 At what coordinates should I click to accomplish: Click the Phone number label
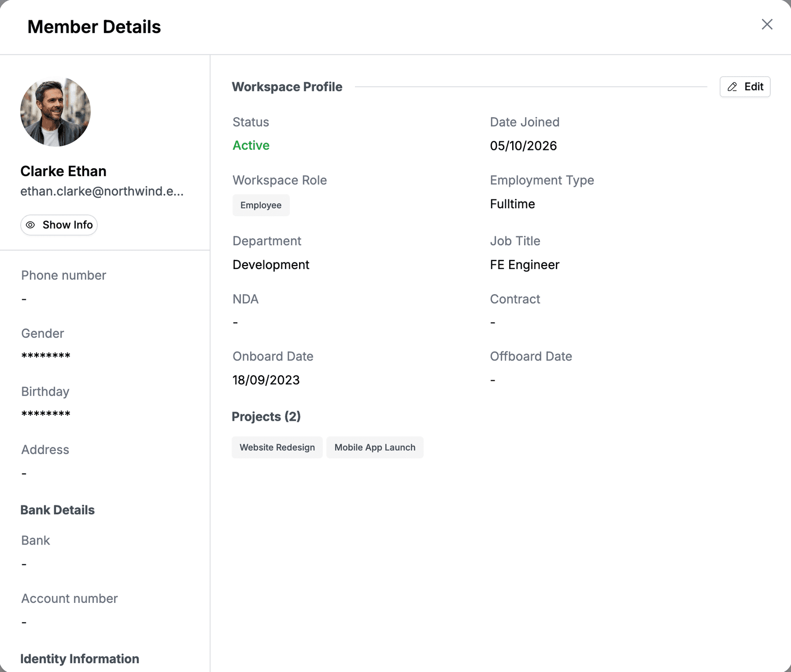[64, 275]
